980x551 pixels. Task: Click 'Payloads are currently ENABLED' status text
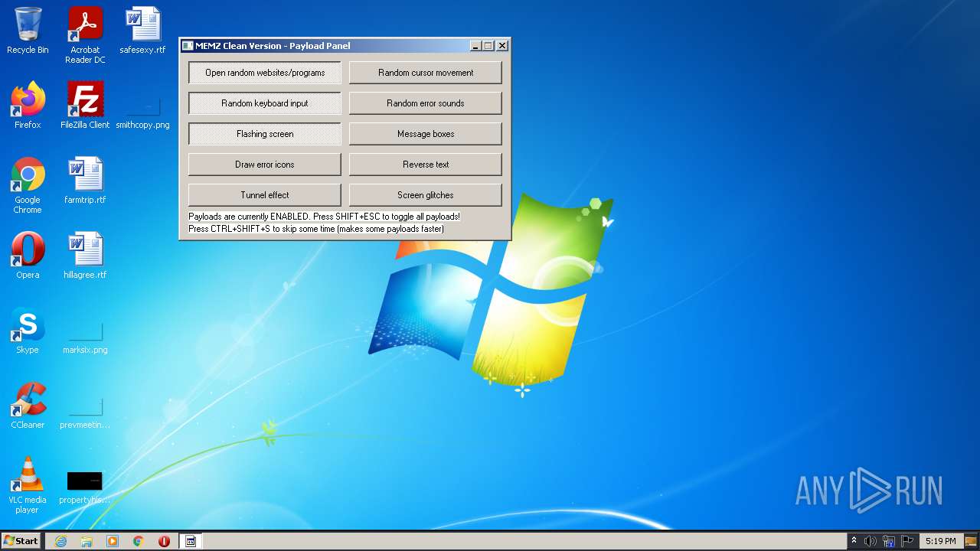pyautogui.click(x=325, y=217)
